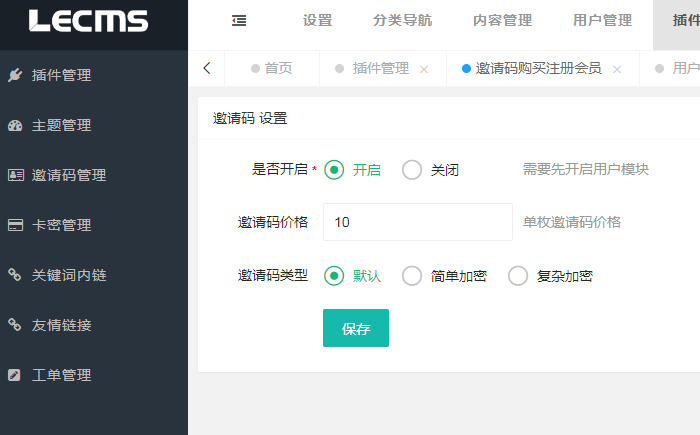The width and height of the screenshot is (700, 435).
Task: Click the edit icon beside 工单管理
Action: pyautogui.click(x=14, y=375)
